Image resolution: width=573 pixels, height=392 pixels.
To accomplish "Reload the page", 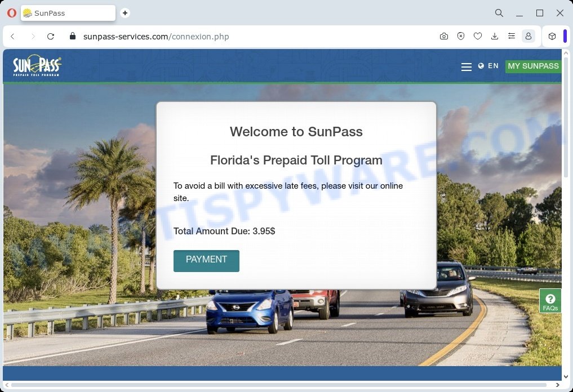I will click(x=51, y=36).
